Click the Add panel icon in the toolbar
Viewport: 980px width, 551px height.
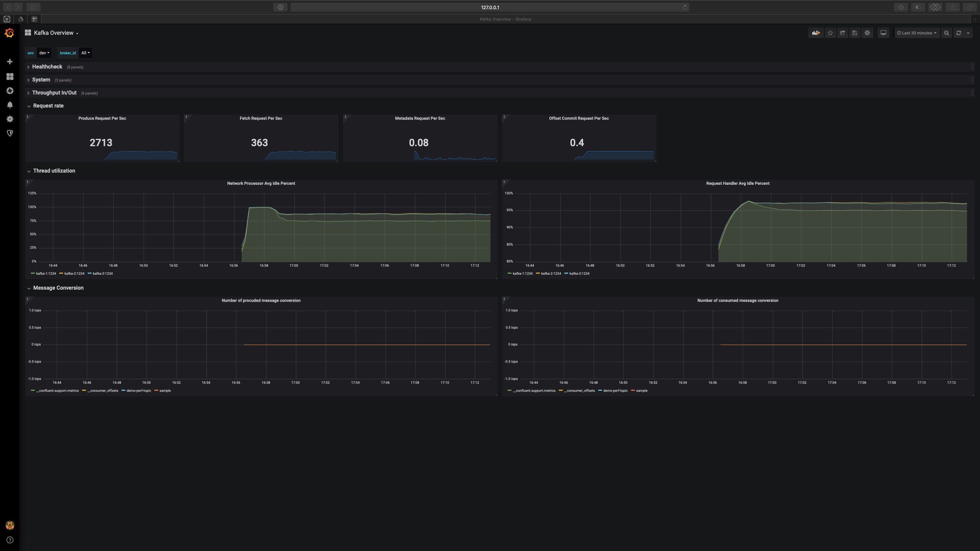816,33
